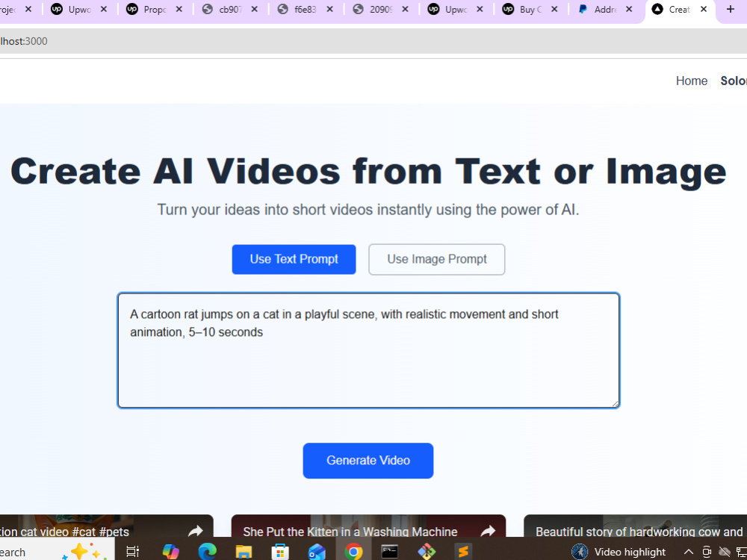
Task: Switch to Use Image Prompt mode
Action: (437, 259)
